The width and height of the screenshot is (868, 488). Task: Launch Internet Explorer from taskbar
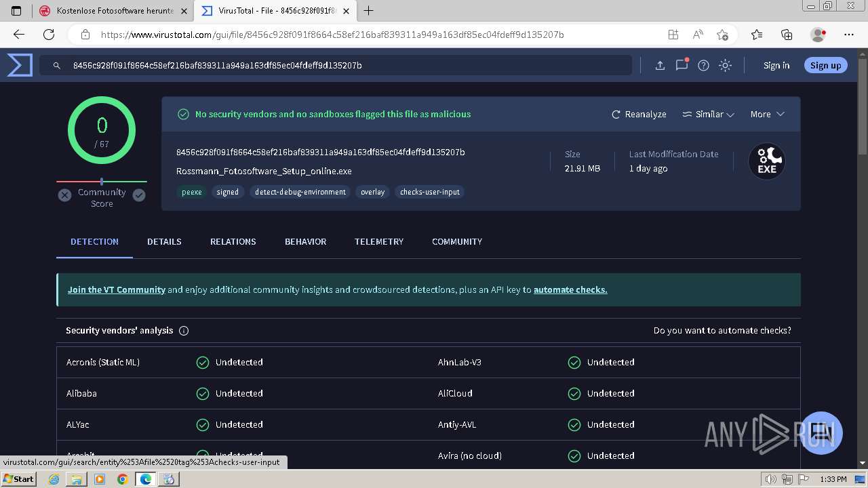[54, 479]
